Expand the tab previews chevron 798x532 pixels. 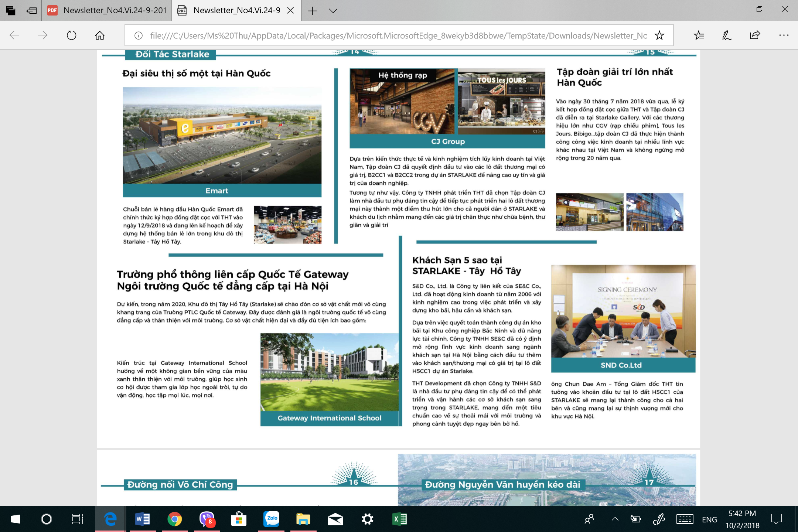coord(333,11)
